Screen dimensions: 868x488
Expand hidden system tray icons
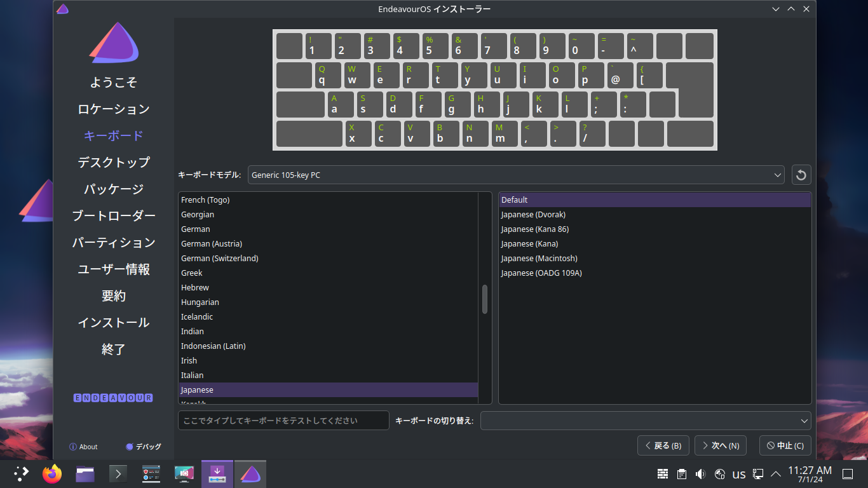(x=776, y=473)
